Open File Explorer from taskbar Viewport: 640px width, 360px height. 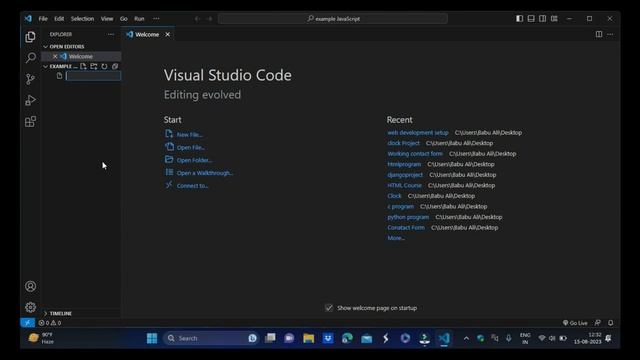tap(309, 338)
